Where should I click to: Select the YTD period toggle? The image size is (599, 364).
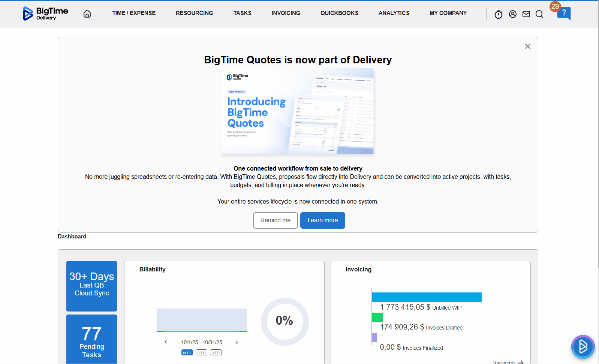(216, 353)
